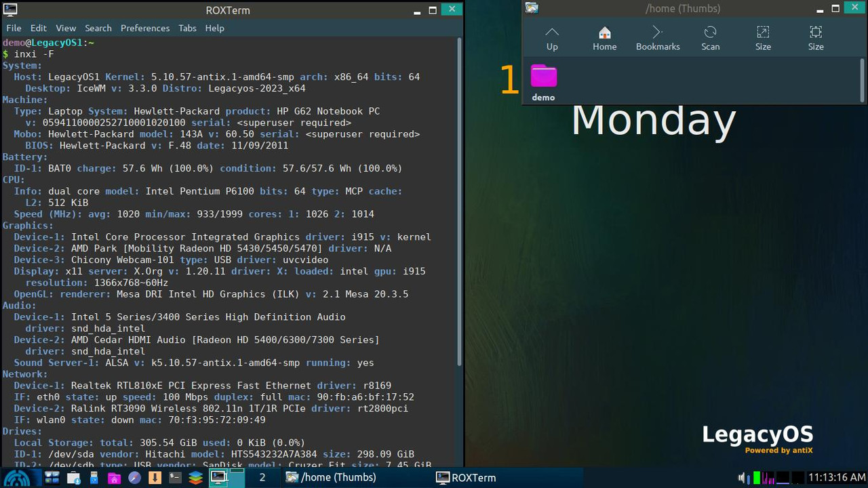The width and height of the screenshot is (868, 488).
Task: Click the 'uvcvideo' driver text
Action: point(305,260)
